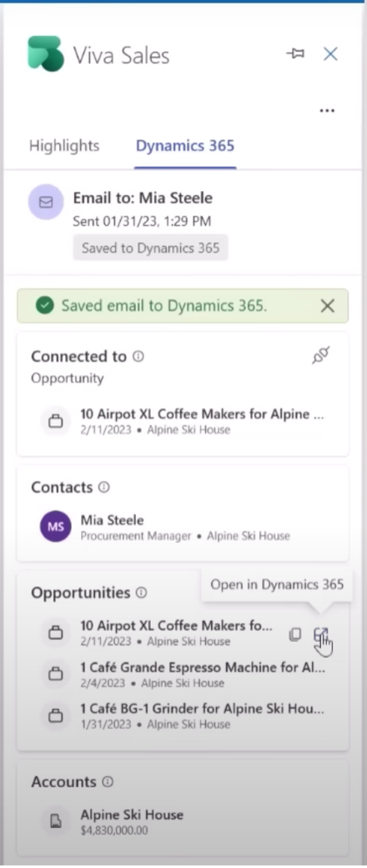
Task: Dismiss the Saved email to Dynamics 365 banner
Action: pos(328,305)
